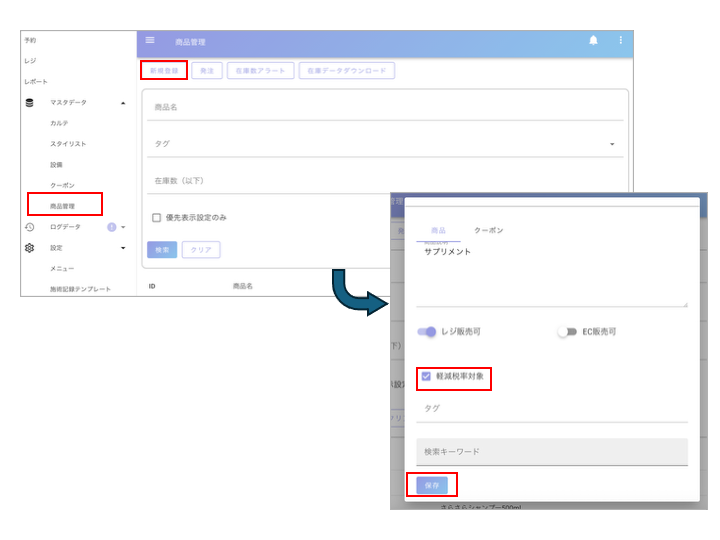Enable the EC販売可 switch
The height and width of the screenshot is (540, 720).
(567, 332)
